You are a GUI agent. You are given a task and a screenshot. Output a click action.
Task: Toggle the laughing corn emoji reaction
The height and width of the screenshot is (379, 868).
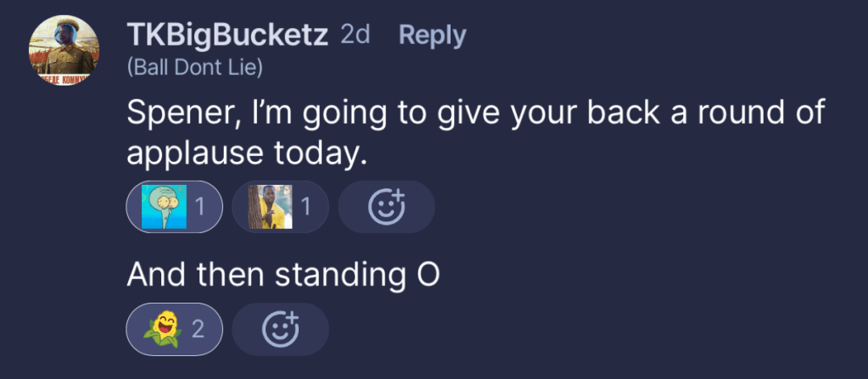click(174, 329)
